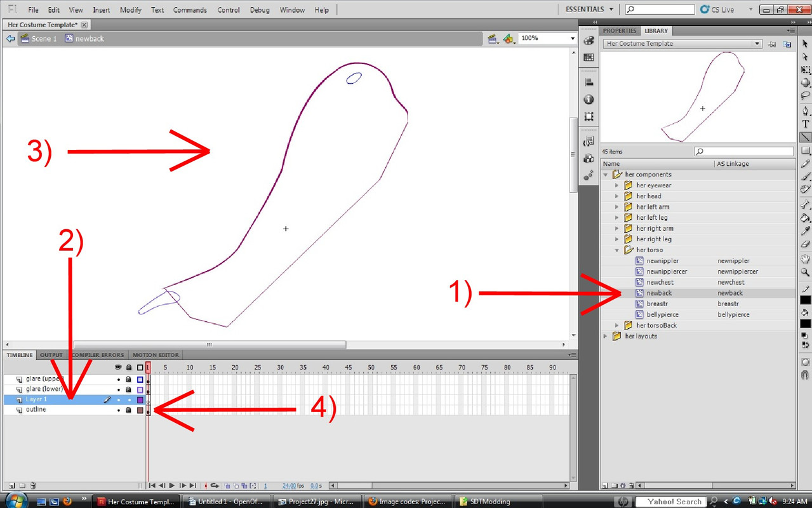This screenshot has width=812, height=508.
Task: Delete layer using the trash icon
Action: click(x=33, y=486)
